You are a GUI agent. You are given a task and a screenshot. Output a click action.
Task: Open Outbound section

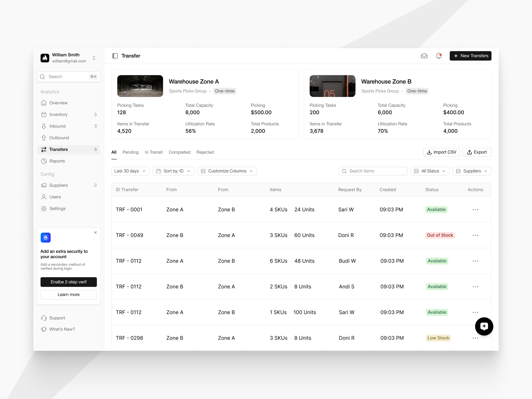(x=68, y=138)
